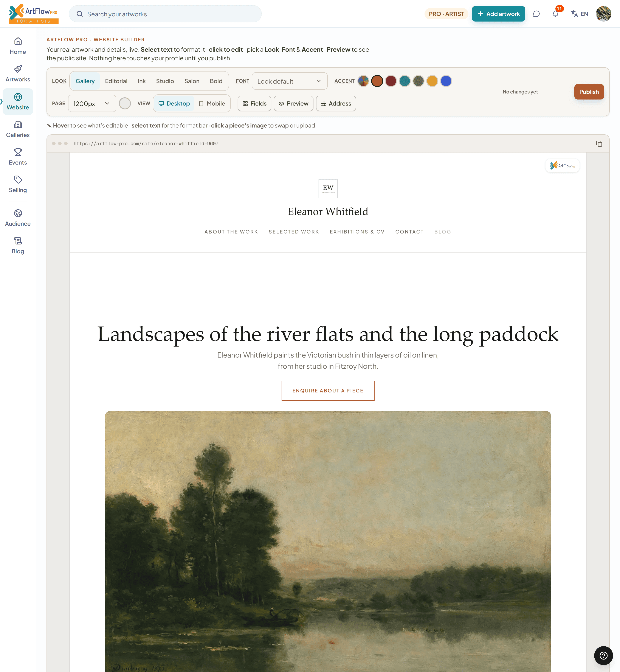
Task: Open the Address settings
Action: 336,103
